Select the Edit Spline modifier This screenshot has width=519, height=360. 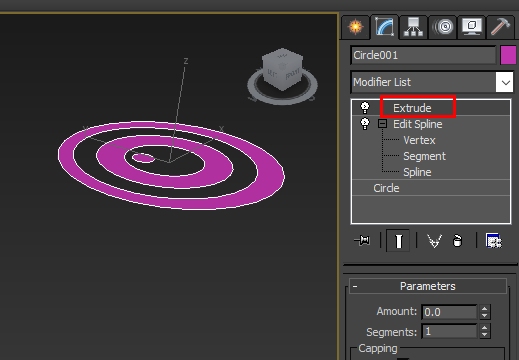click(x=418, y=124)
